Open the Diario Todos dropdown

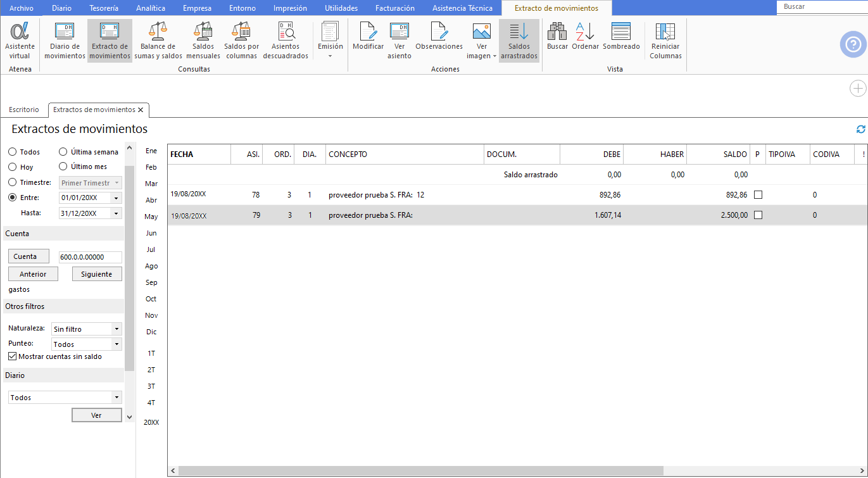(x=116, y=398)
